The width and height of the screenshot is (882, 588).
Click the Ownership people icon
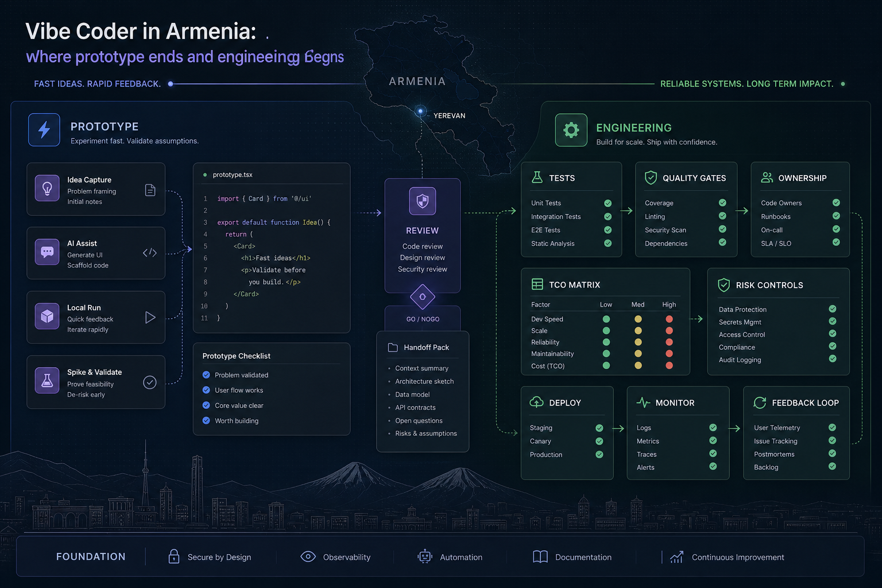click(767, 177)
